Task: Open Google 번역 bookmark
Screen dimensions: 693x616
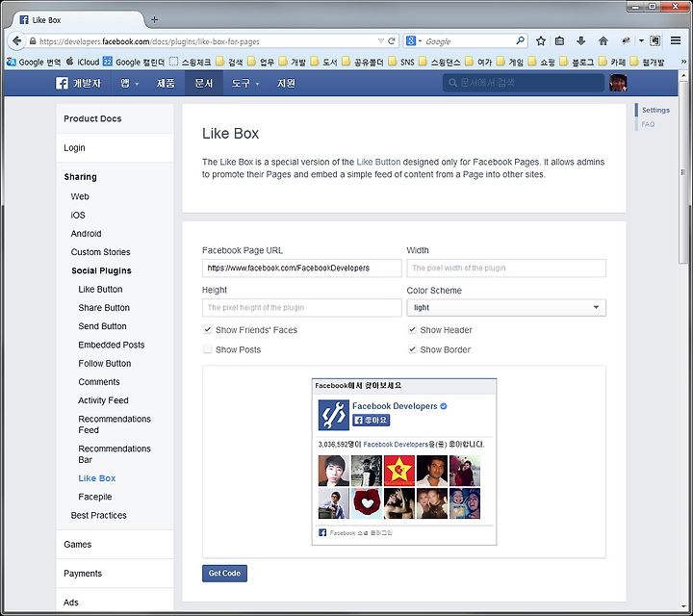Action: tap(34, 62)
